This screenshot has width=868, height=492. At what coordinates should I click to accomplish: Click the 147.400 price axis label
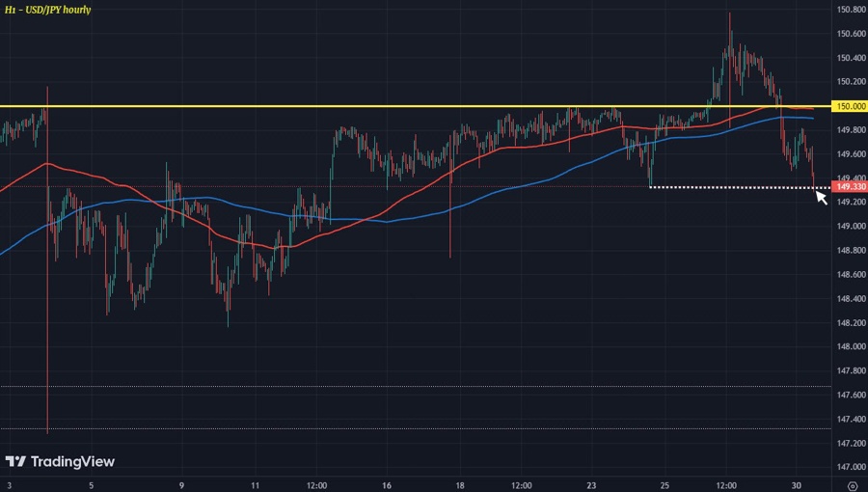pos(852,419)
